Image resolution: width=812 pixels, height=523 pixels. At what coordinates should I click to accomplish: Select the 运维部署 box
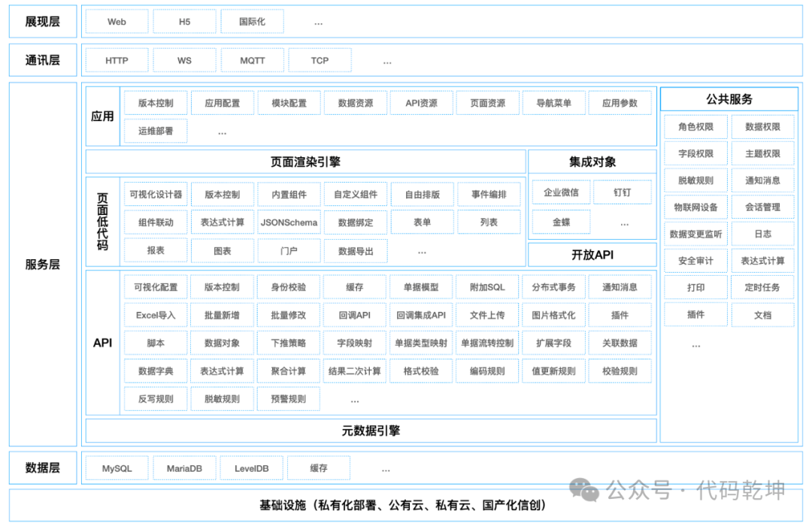[x=156, y=131]
